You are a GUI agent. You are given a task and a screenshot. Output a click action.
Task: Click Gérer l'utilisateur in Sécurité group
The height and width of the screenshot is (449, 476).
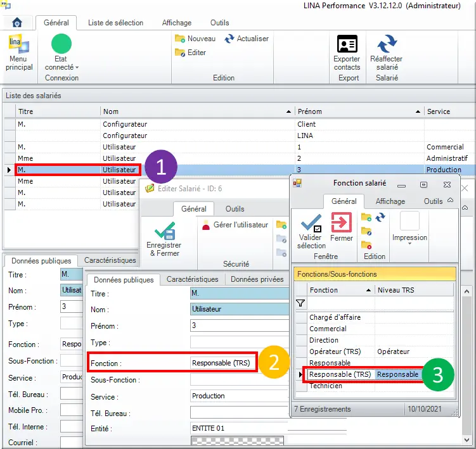click(x=235, y=225)
